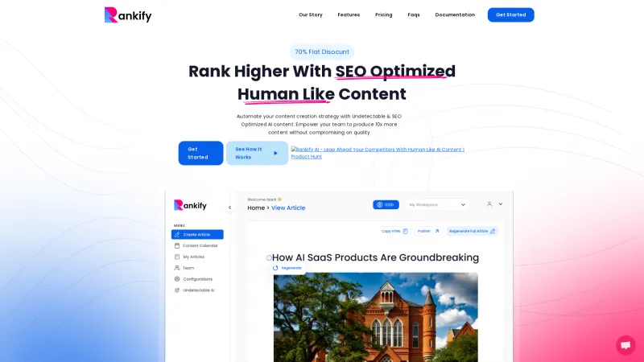The width and height of the screenshot is (644, 362).
Task: Click the header Get Started button
Action: [511, 14]
